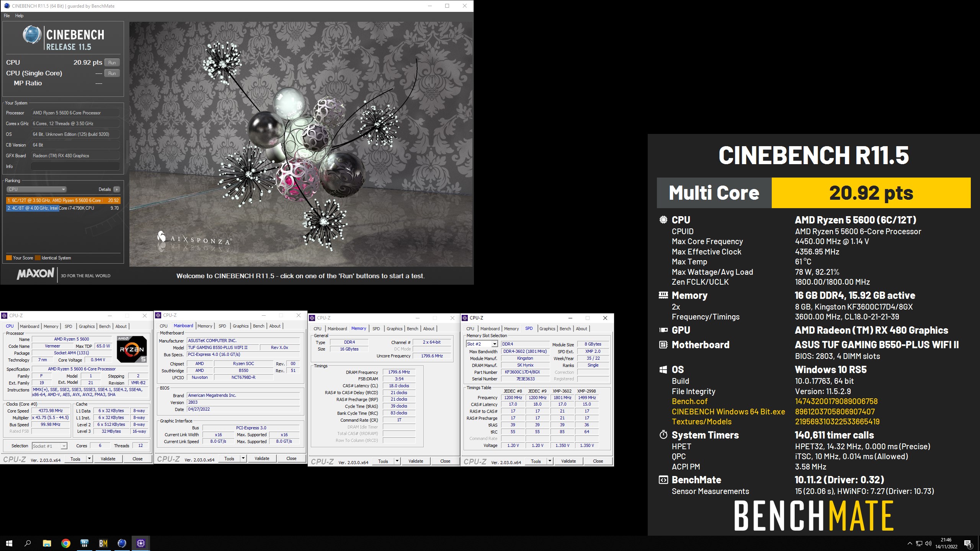Viewport: 980px width, 551px height.
Task: Click the rendered Cinebench scene image
Action: pyautogui.click(x=301, y=144)
